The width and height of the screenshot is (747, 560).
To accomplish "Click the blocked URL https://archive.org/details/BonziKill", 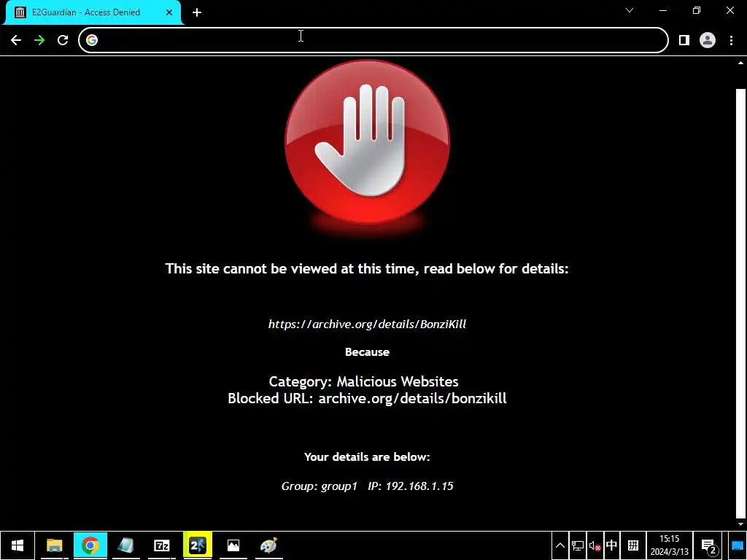I will 368,324.
